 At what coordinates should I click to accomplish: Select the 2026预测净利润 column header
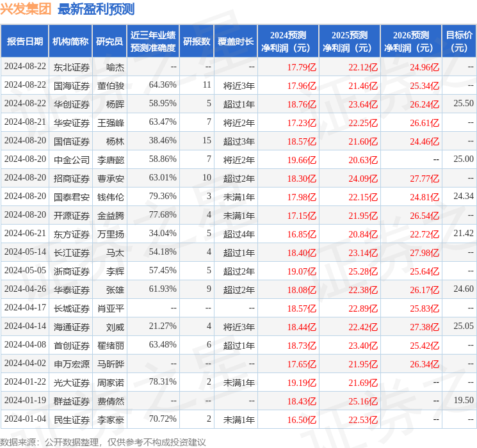point(411,42)
